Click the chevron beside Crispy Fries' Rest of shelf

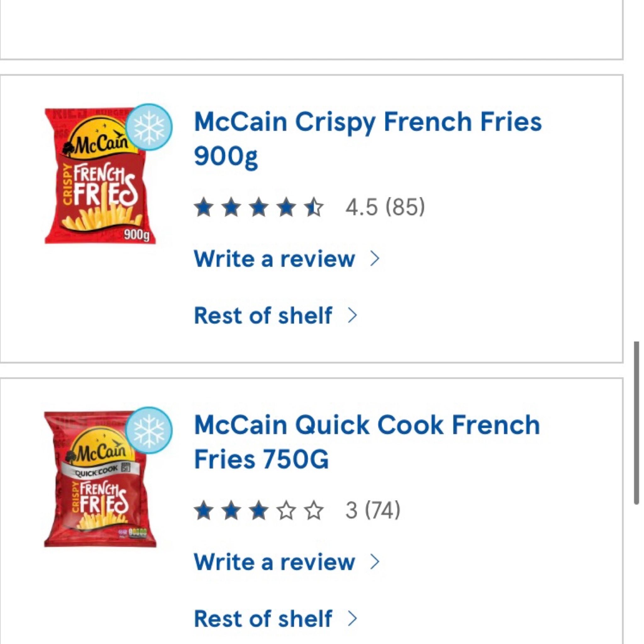coord(352,315)
